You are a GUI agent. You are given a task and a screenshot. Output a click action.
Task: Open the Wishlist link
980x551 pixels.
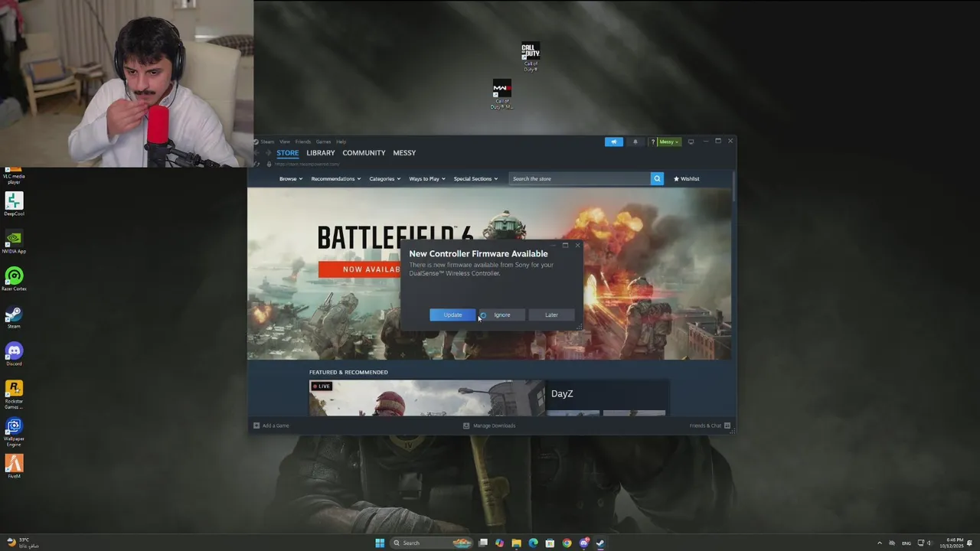click(x=686, y=178)
